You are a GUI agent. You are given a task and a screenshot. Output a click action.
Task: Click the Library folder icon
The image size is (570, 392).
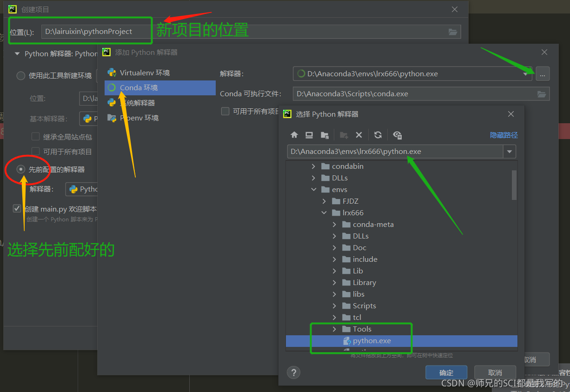point(346,282)
